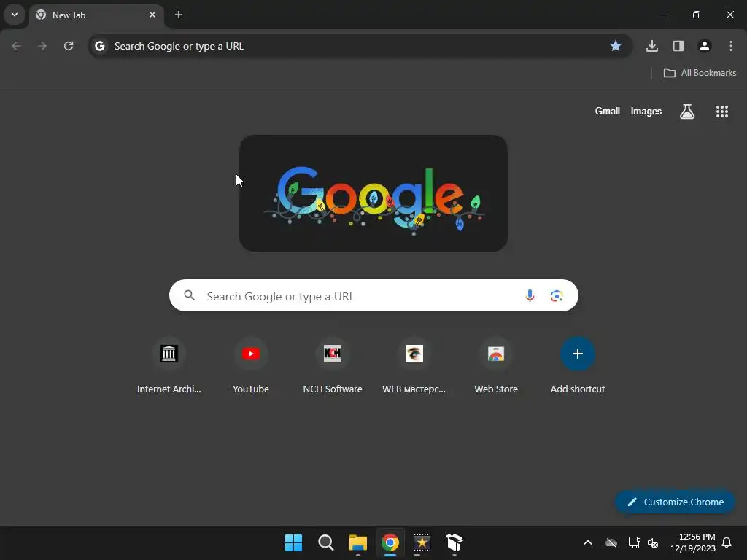747x560 pixels.
Task: Select the New Tab tab
Action: [x=97, y=15]
